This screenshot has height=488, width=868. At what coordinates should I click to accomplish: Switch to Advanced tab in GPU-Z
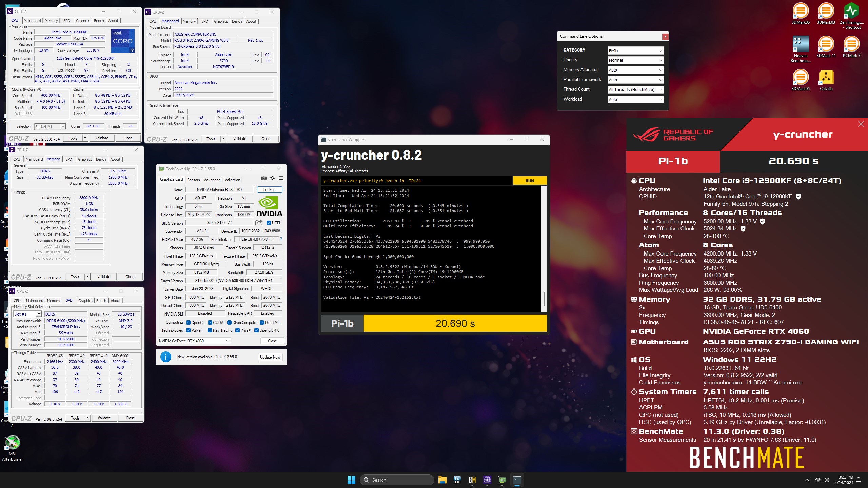click(212, 180)
